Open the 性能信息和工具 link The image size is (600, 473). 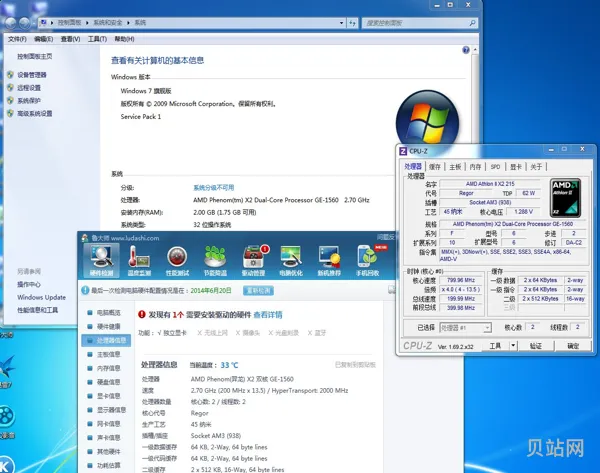pos(38,310)
